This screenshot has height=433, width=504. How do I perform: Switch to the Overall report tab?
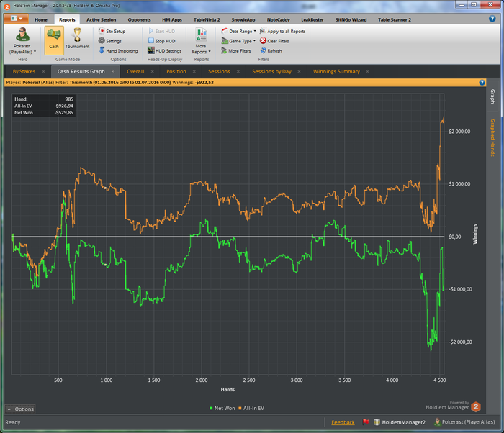coord(135,71)
